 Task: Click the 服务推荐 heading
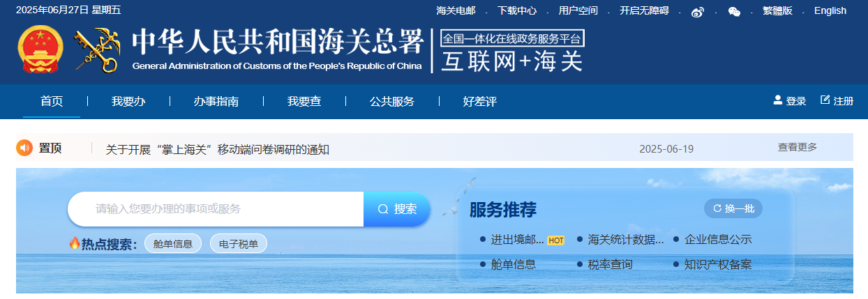tap(503, 209)
